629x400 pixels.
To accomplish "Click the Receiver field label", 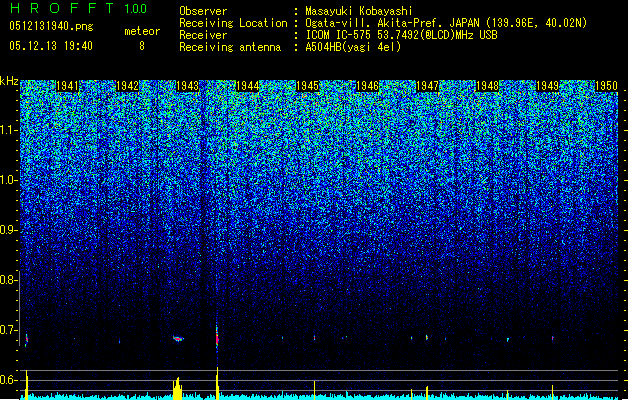I will click(203, 35).
